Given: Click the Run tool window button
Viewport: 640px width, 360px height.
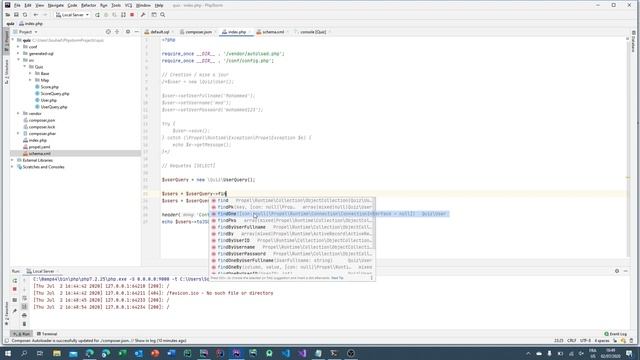Looking at the screenshot, I should pyautogui.click(x=21, y=334).
